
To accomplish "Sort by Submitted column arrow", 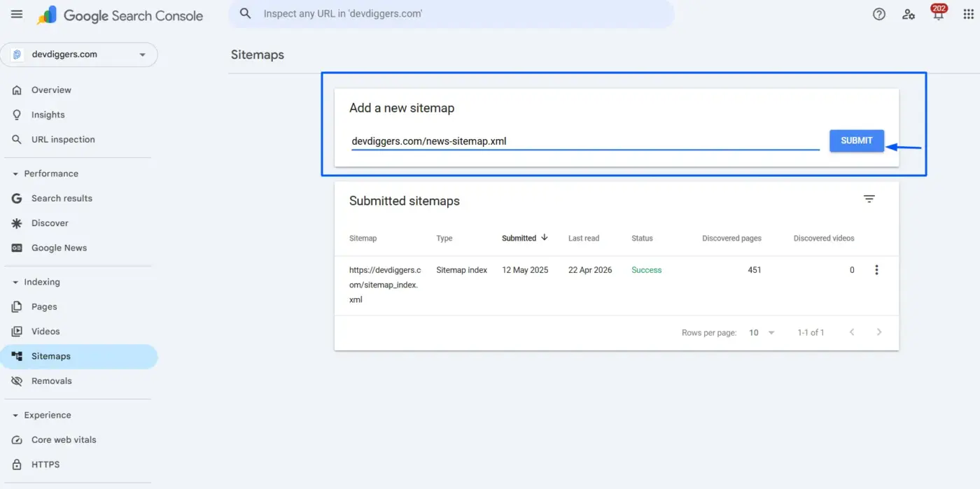I will pyautogui.click(x=544, y=238).
